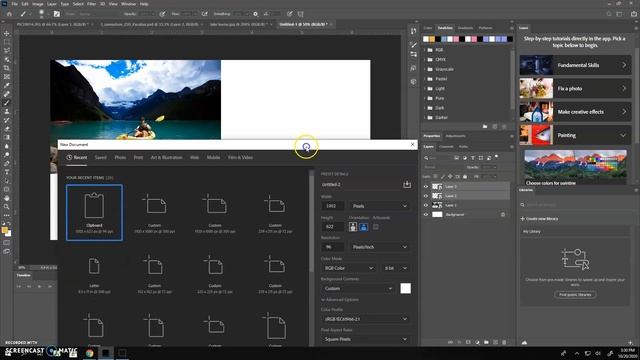Viewport: 640px width, 360px height.
Task: Open Background Contents Custom dropdown
Action: tap(358, 289)
